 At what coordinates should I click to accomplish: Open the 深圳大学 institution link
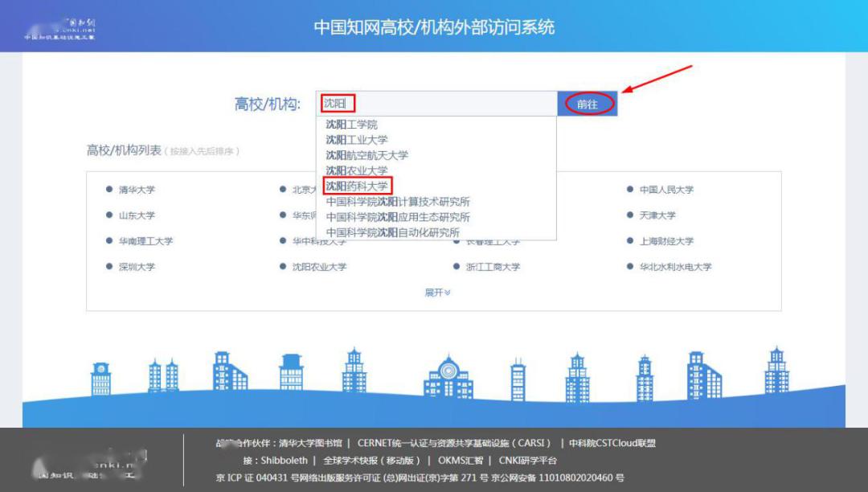137,267
